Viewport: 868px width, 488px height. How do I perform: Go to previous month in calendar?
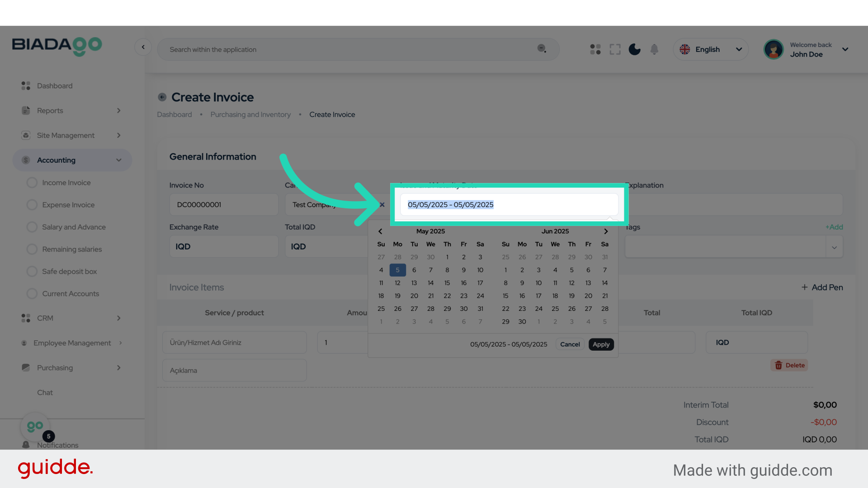coord(380,231)
